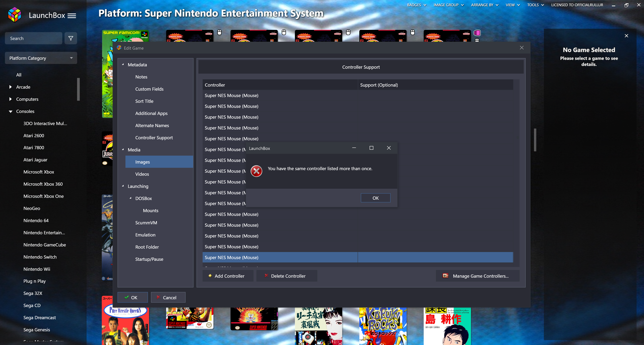Click the green checkmark on Edit Game OK
The image size is (644, 345).
coord(126,297)
